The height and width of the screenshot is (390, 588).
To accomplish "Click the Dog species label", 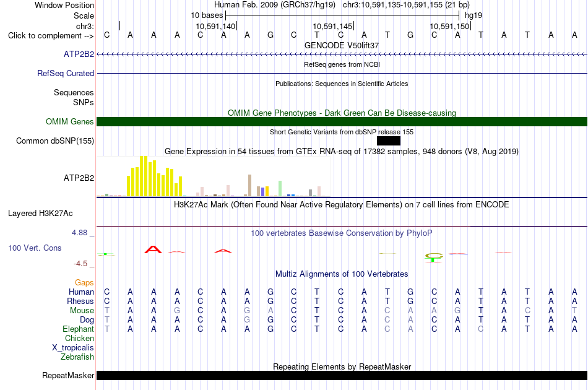I will pyautogui.click(x=87, y=320).
